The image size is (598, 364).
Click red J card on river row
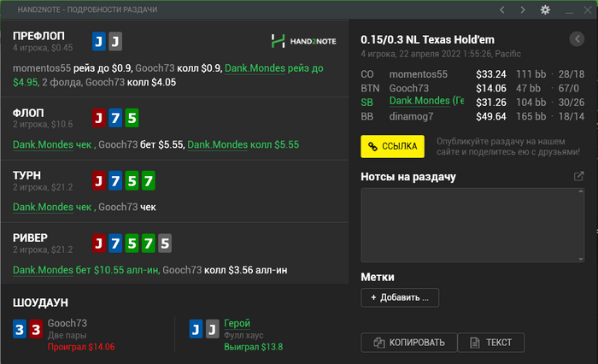[x=98, y=243]
